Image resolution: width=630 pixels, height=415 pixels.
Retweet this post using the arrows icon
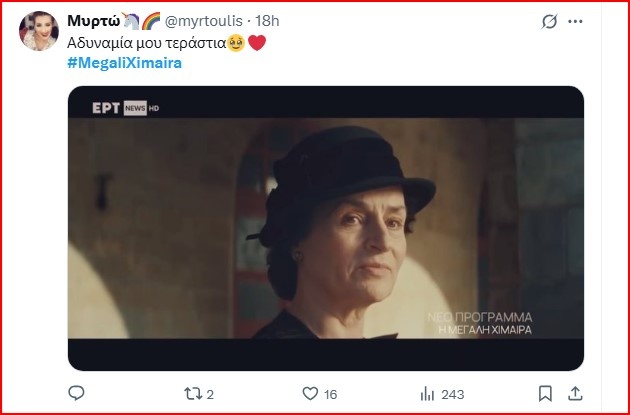point(189,394)
